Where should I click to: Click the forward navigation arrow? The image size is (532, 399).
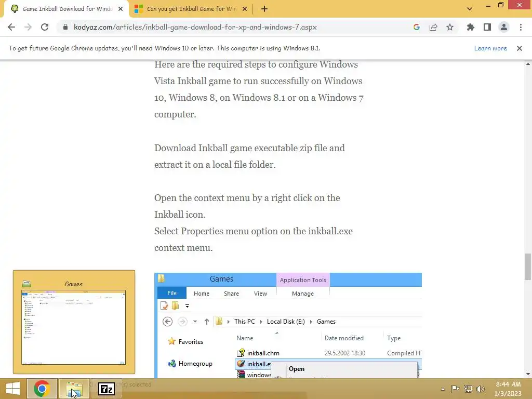(28, 27)
